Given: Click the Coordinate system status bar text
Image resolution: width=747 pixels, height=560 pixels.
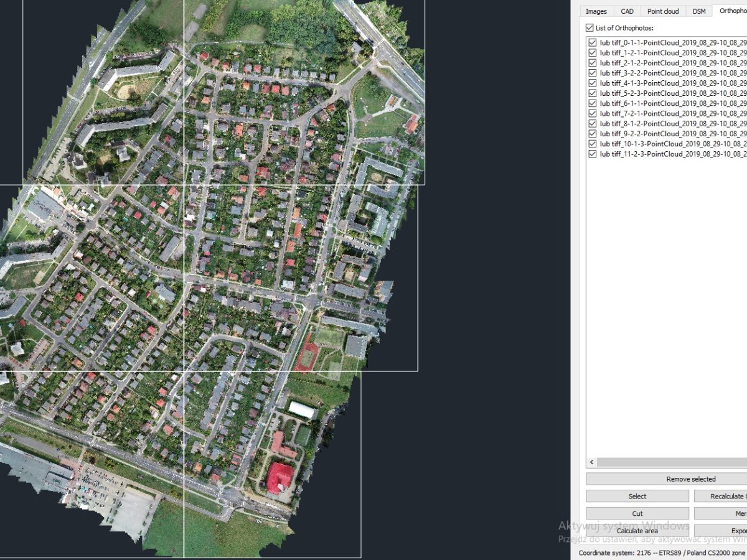Looking at the screenshot, I should coord(662,553).
